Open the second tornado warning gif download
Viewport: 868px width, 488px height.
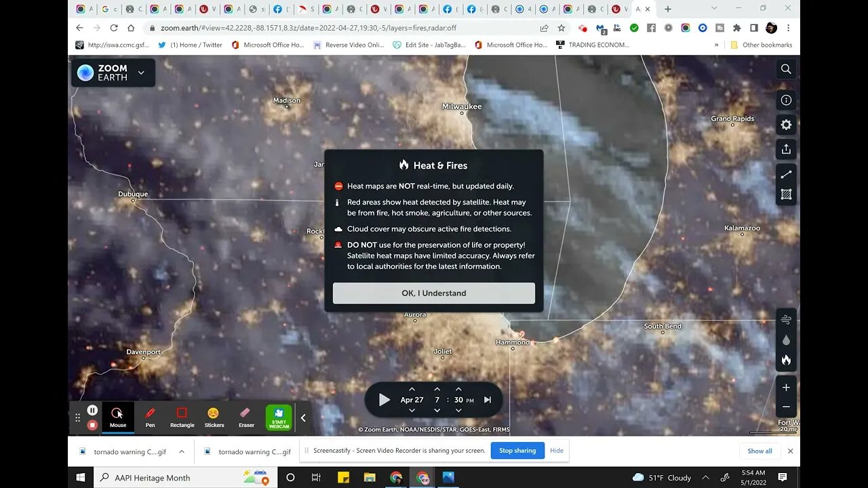pyautogui.click(x=248, y=451)
